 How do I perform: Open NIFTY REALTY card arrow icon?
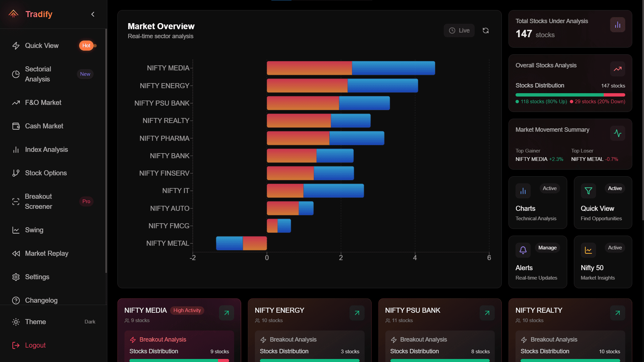618,313
